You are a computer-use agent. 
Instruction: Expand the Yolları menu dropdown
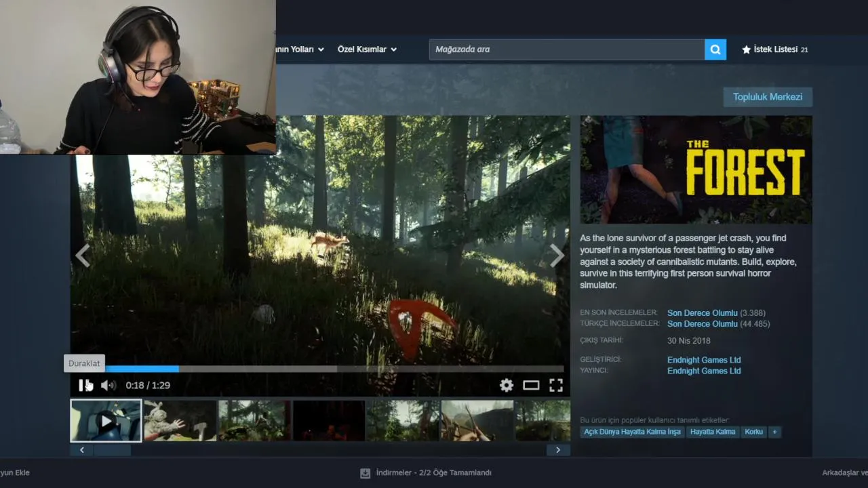300,49
